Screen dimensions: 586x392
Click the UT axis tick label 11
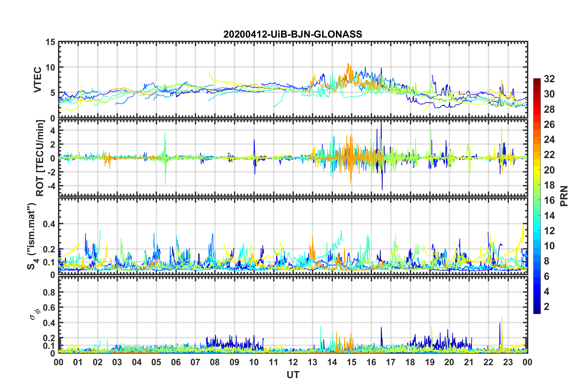tap(274, 362)
